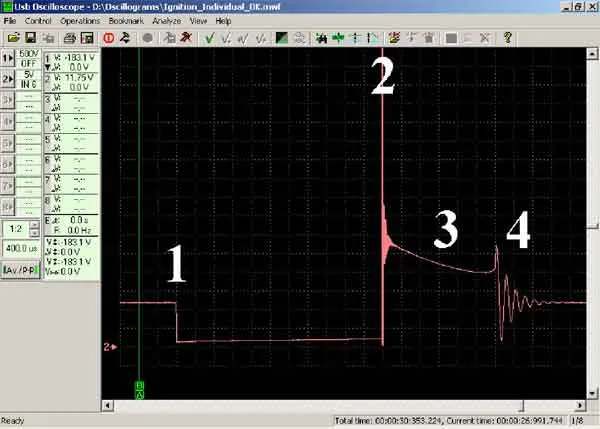Increase the 1:2 zoom ratio stepper

[34, 225]
